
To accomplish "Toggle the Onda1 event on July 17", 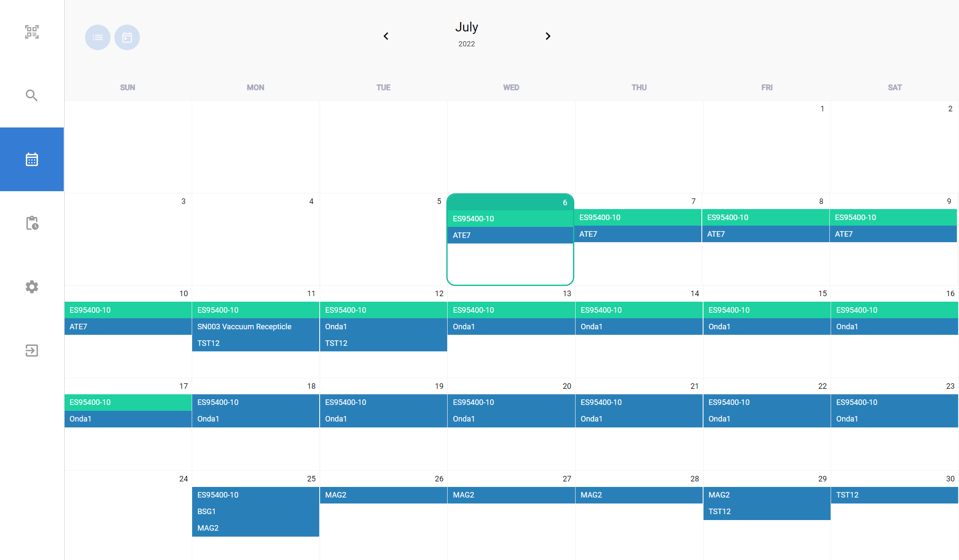I will 127,419.
